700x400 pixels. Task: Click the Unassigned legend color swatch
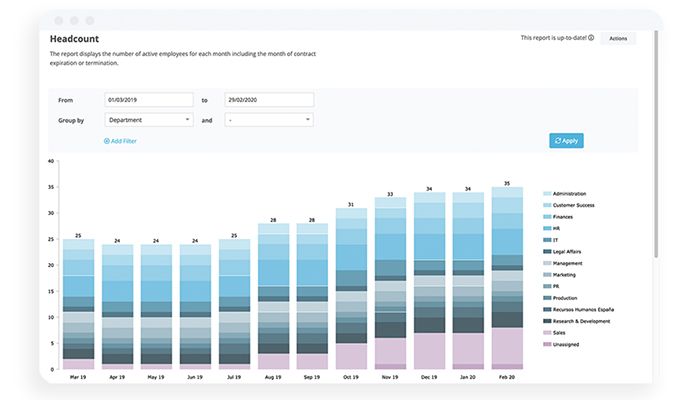pyautogui.click(x=547, y=344)
